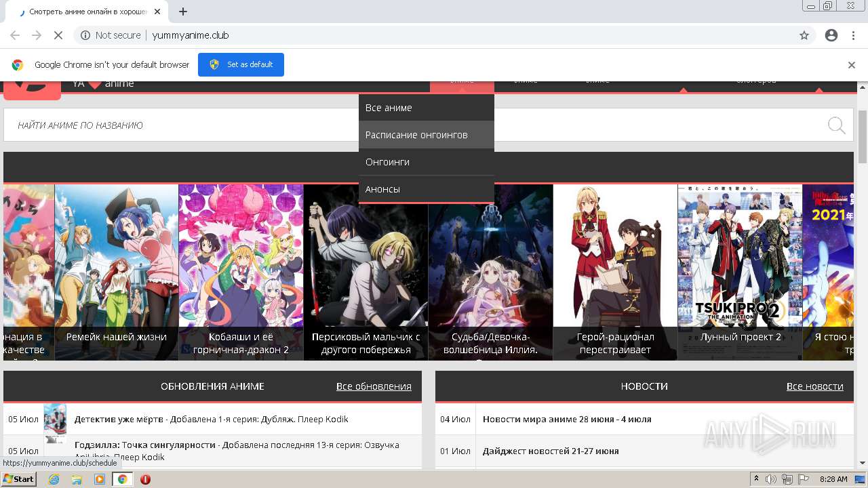
Task: Open 'Герой-рационал перестраивает' poster
Action: [x=615, y=272]
